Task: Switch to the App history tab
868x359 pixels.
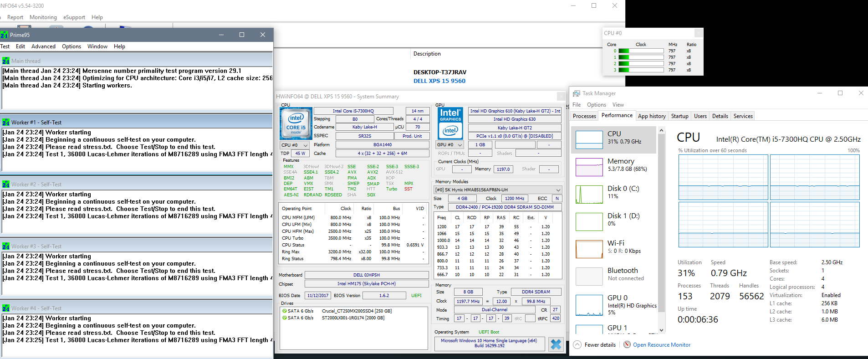Action: point(652,116)
